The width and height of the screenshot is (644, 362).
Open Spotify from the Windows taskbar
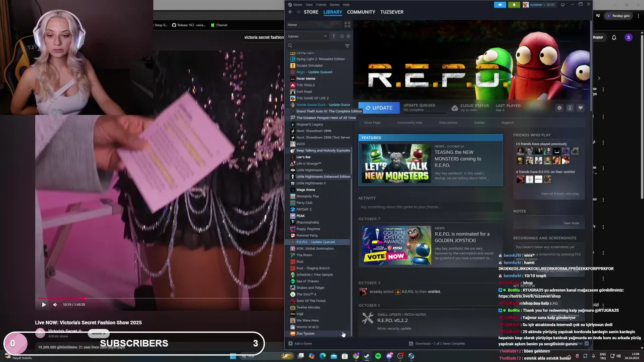(x=378, y=356)
